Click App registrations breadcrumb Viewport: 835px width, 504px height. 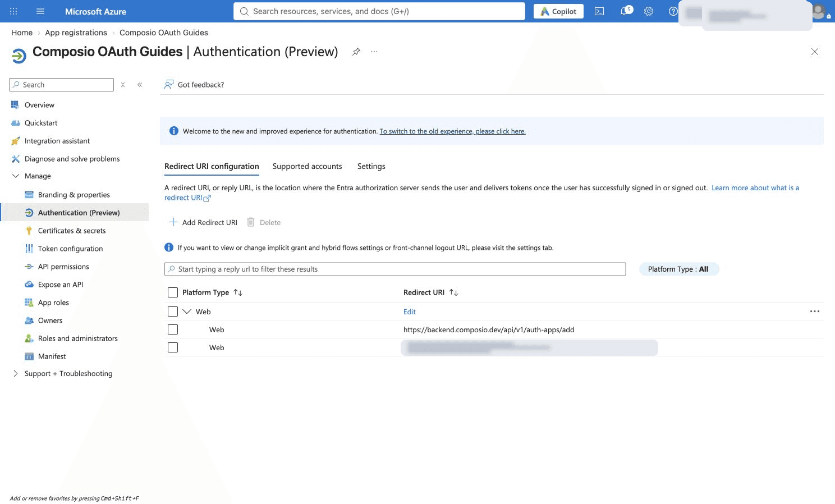[76, 33]
